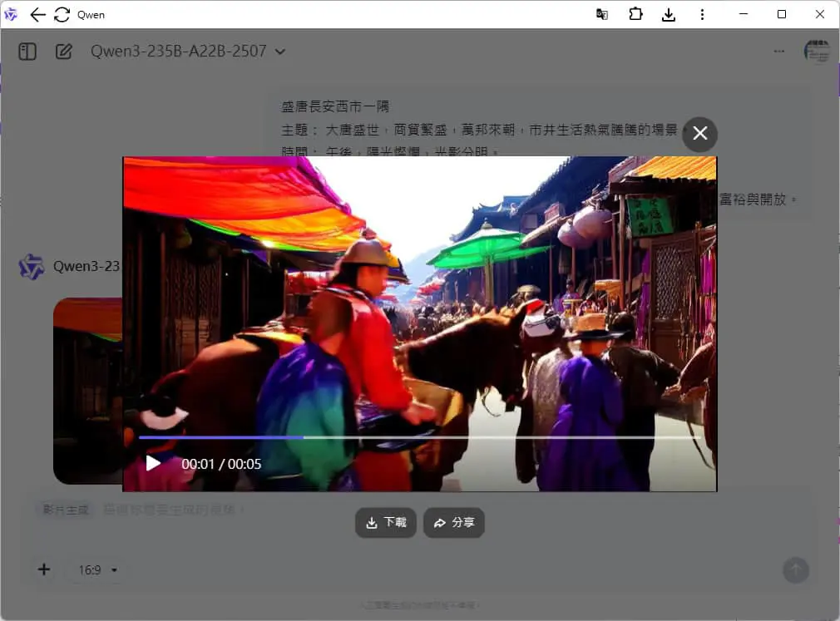Share the video with 分享 button

tap(454, 523)
